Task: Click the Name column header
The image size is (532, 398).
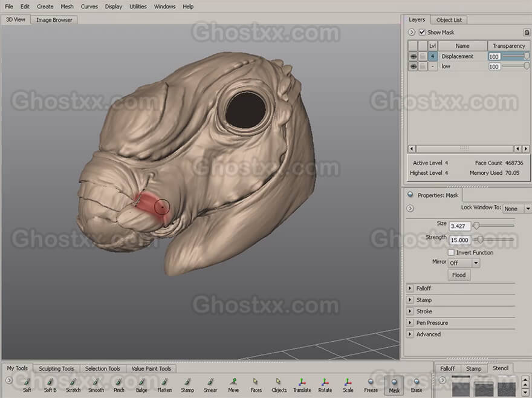Action: (462, 45)
